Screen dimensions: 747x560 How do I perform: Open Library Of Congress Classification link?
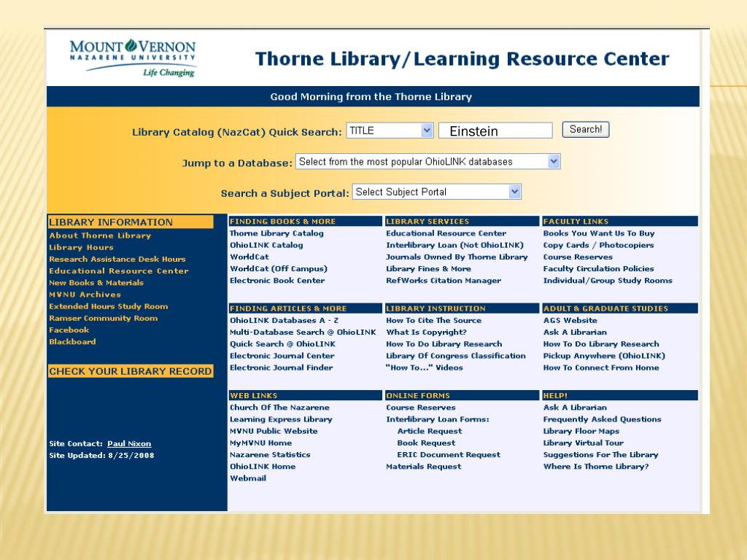coord(456,356)
